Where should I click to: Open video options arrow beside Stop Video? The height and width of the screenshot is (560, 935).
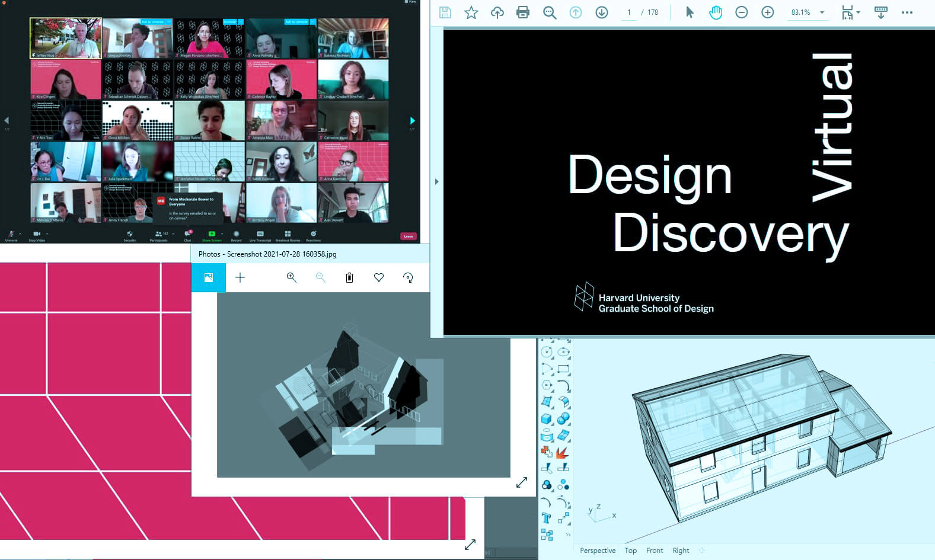click(47, 233)
